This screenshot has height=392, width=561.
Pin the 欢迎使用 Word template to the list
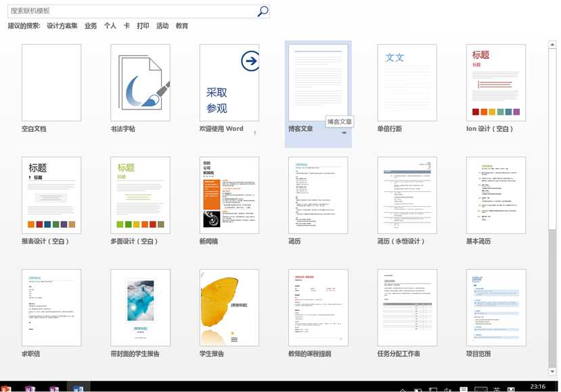[x=255, y=132]
